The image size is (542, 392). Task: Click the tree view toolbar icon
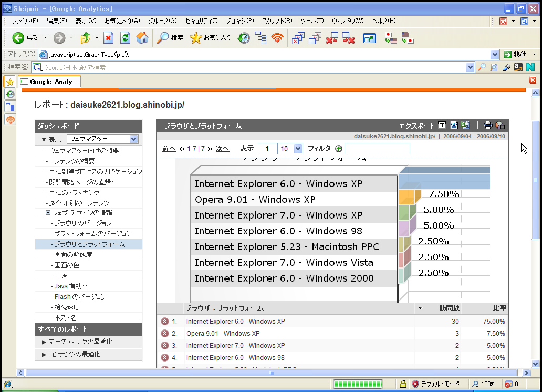(261, 38)
